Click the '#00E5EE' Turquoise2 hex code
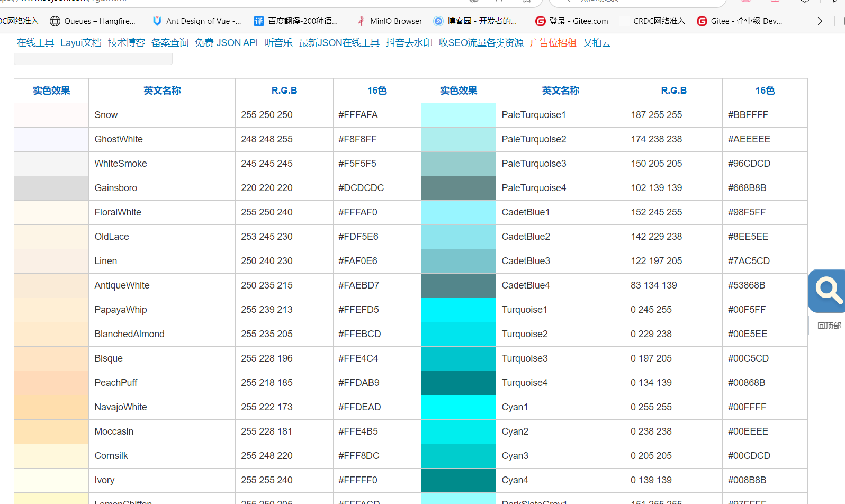 pyautogui.click(x=748, y=334)
